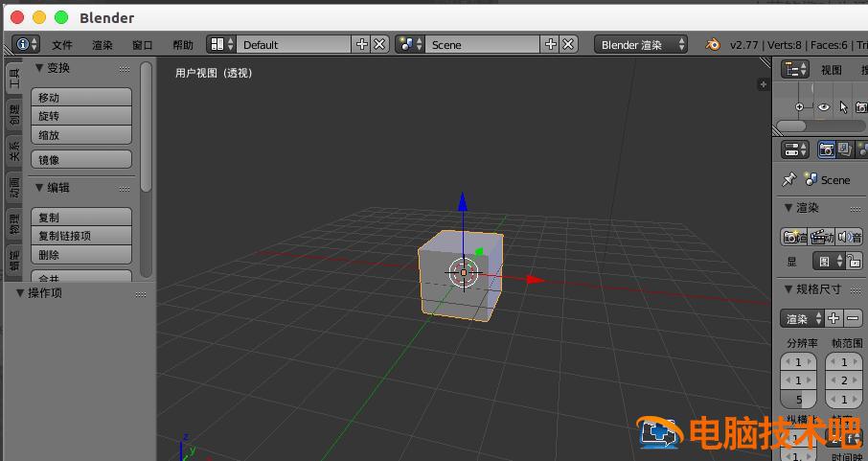Delete the Scene with the X button

(x=568, y=44)
